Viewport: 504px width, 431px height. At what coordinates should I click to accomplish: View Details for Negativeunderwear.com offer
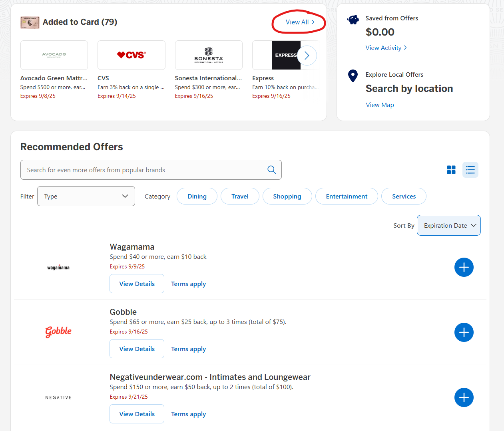point(137,414)
